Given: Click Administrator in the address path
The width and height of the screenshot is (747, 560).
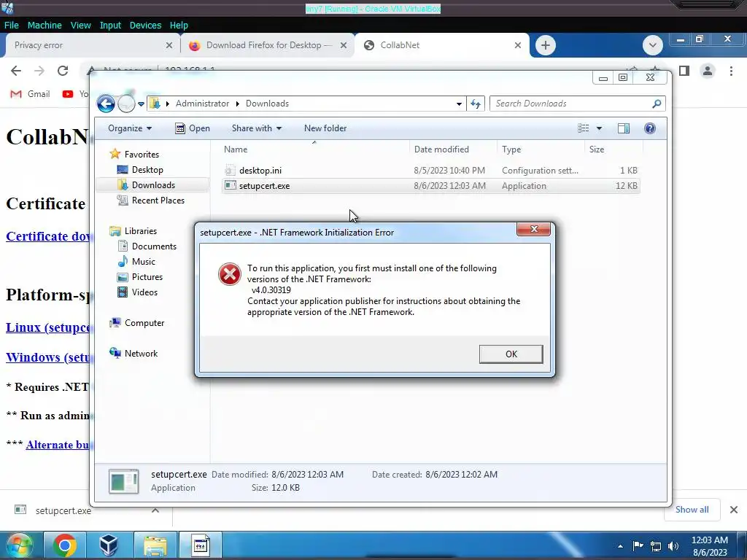Looking at the screenshot, I should [202, 104].
